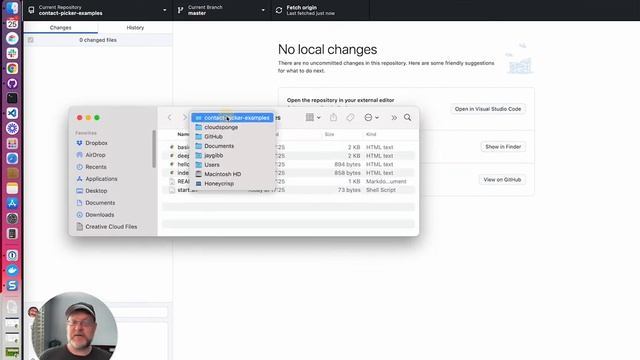Open Current Branch dropdown

click(x=222, y=10)
